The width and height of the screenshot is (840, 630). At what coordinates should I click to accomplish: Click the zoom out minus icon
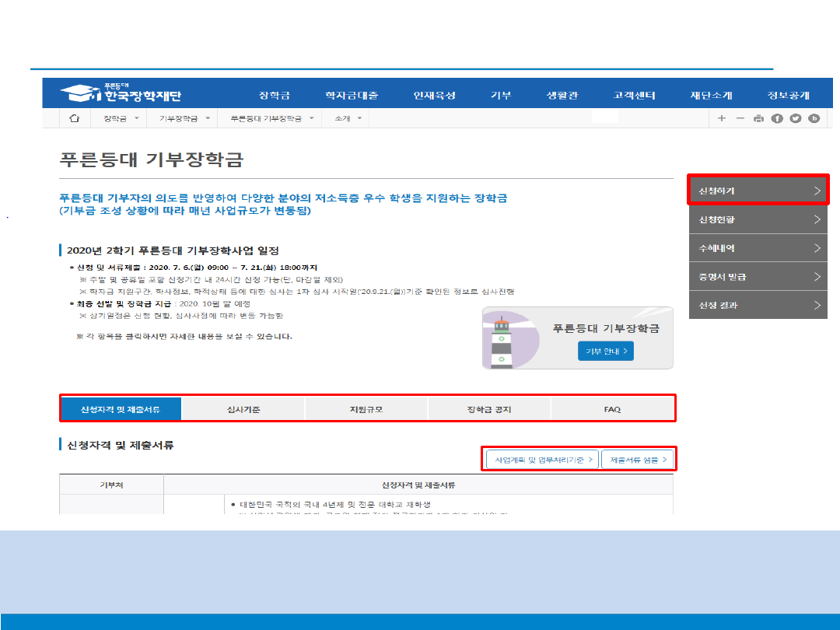740,118
